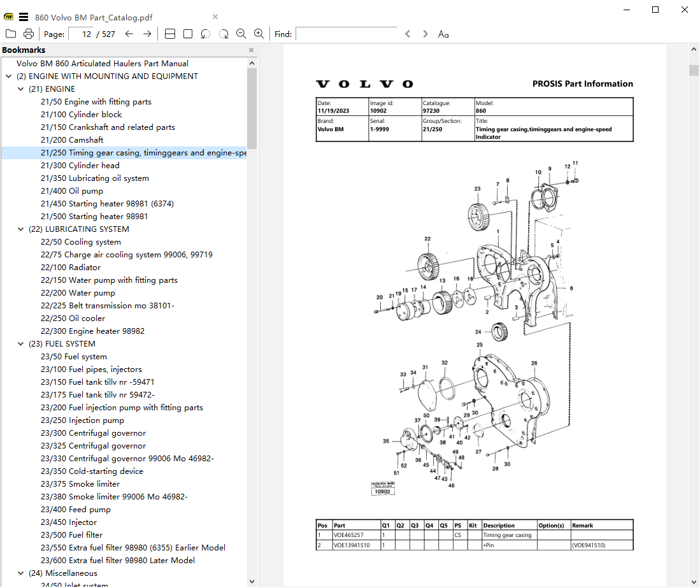Click the PDF application icon
This screenshot has height=588, width=700.
pyautogui.click(x=8, y=17)
